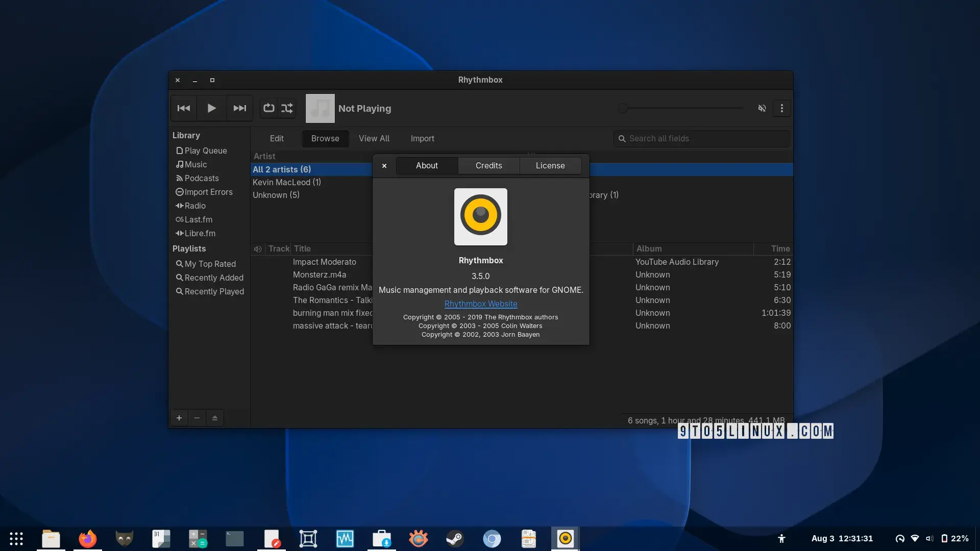Open the Terminal from the dock
The width and height of the screenshot is (980, 551).
coord(235,539)
